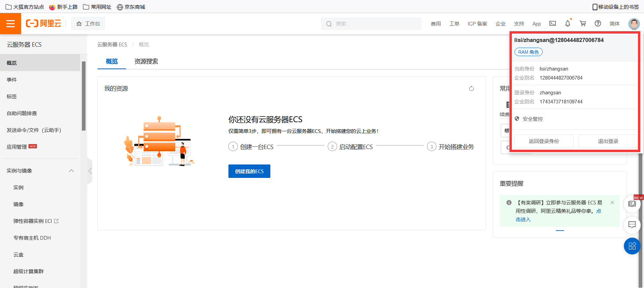Click 退出登录 to sign out
Viewport: 644px width, 288px height.
(x=608, y=141)
